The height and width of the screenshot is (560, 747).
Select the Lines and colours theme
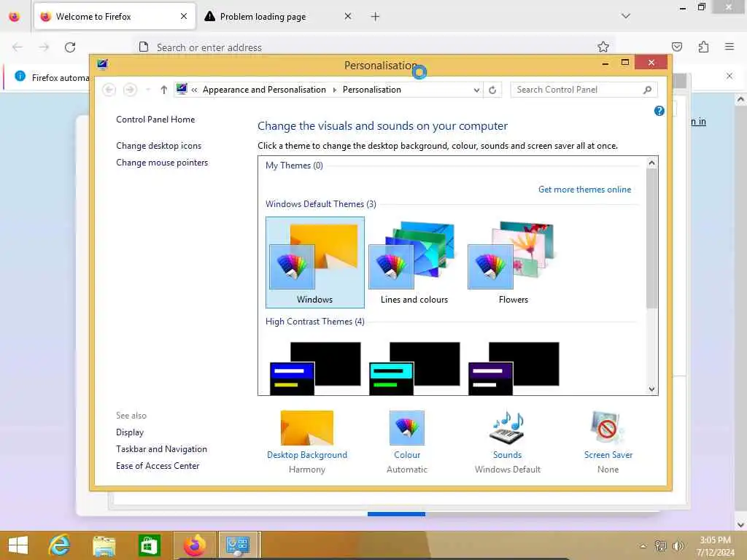(414, 262)
